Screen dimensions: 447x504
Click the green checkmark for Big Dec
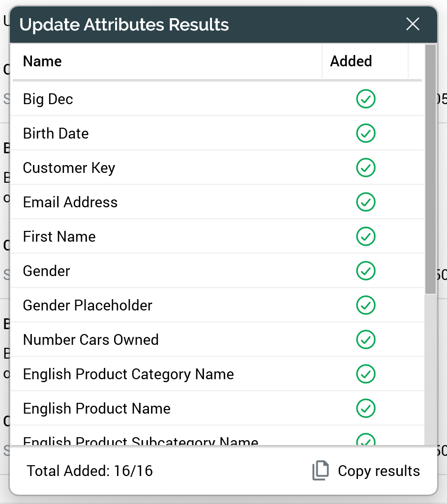coord(365,99)
